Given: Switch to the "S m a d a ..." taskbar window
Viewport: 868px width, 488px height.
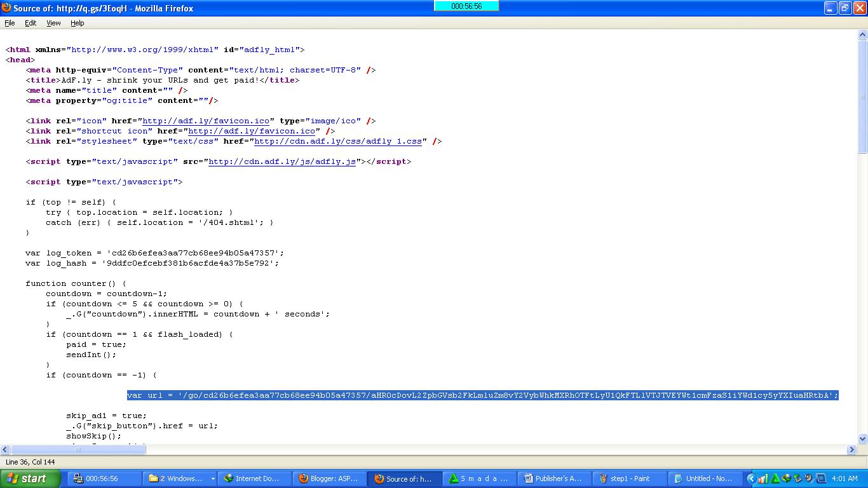Looking at the screenshot, I should tap(480, 478).
